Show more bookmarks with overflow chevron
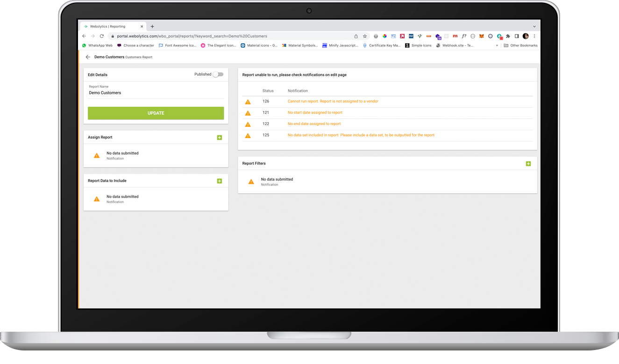Screen dimensions: 619x364 click(497, 46)
